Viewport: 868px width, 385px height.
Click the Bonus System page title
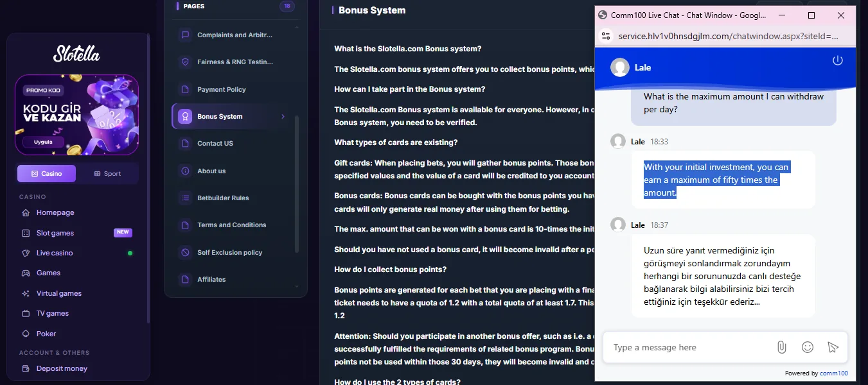[372, 10]
